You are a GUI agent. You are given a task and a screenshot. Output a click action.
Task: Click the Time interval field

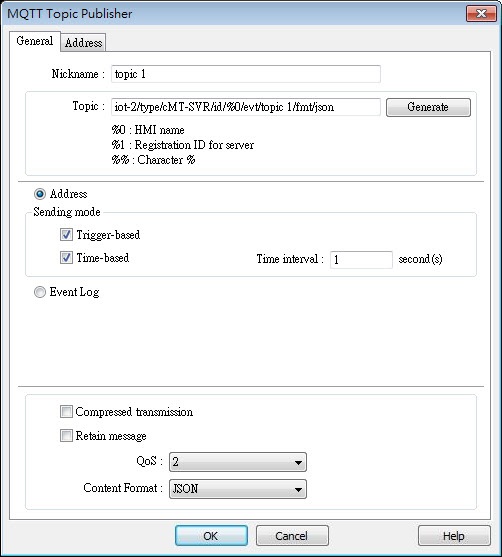click(361, 260)
